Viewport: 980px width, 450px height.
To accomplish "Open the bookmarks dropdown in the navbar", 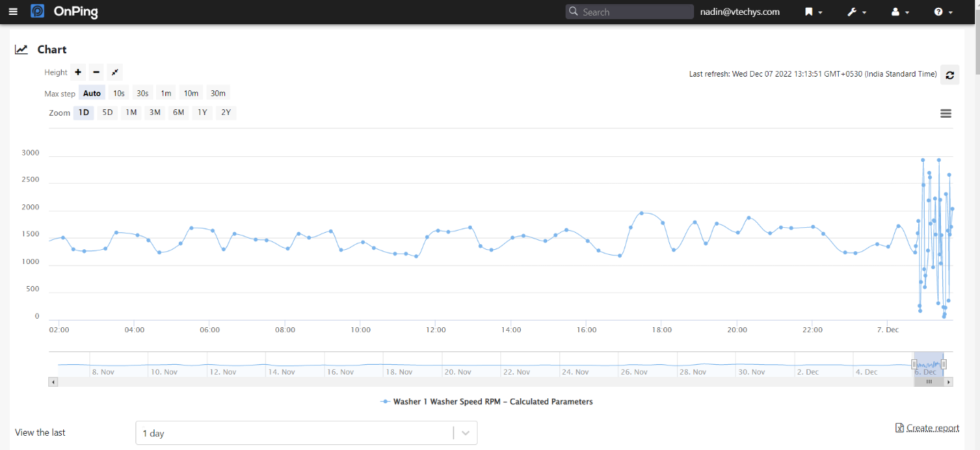I will 813,12.
